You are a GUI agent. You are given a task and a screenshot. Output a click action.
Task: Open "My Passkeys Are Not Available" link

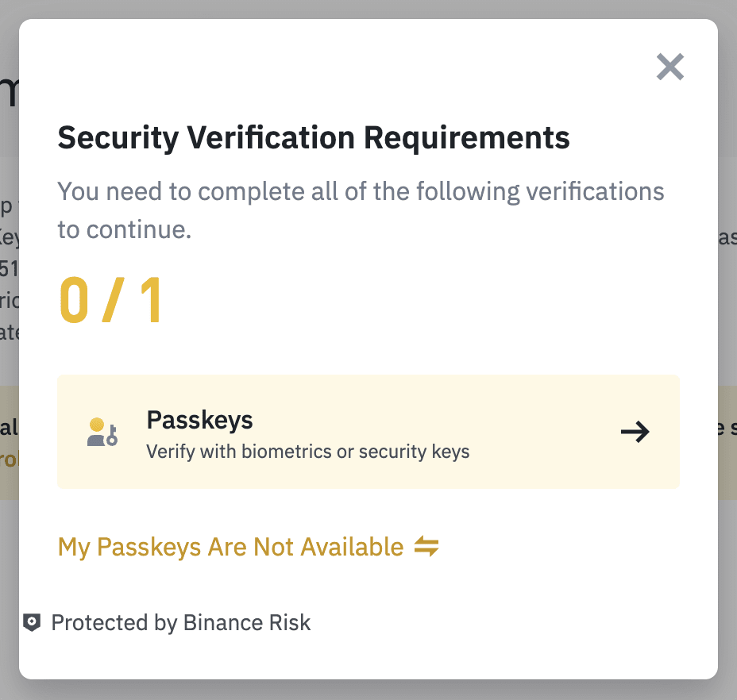click(230, 547)
